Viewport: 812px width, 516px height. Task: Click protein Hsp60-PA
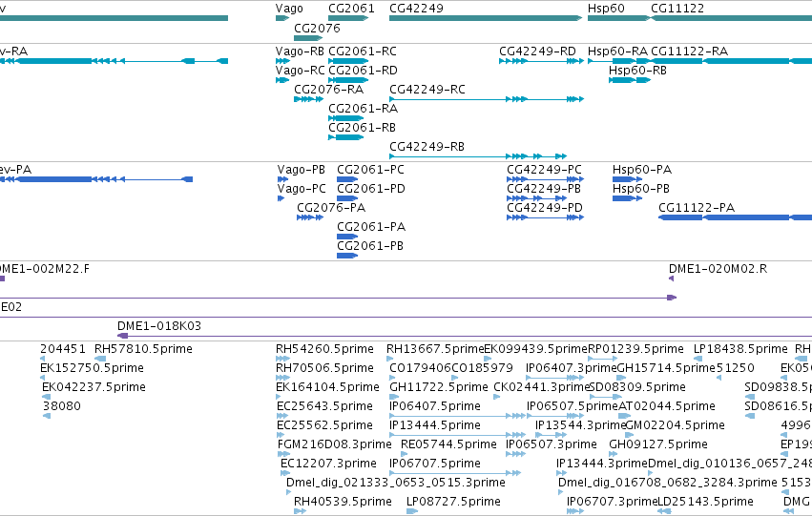(x=642, y=170)
